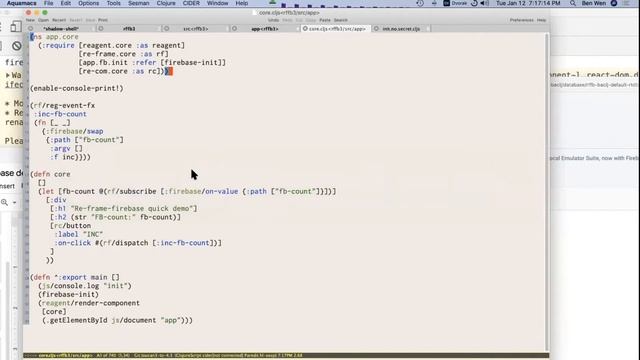Click ':inc-fb-count' keyword under reg-event-fx
The image size is (640, 360).
pos(60,114)
